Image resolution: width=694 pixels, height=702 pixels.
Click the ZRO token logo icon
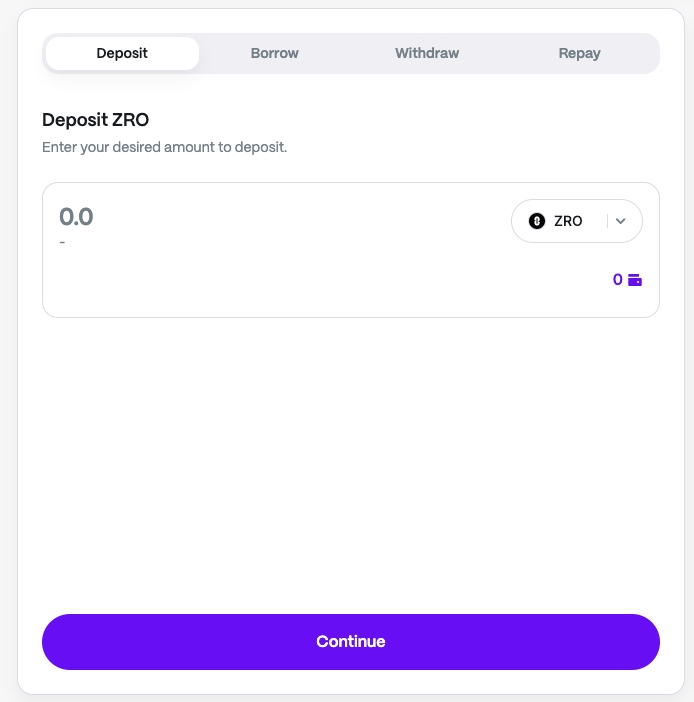(x=537, y=221)
